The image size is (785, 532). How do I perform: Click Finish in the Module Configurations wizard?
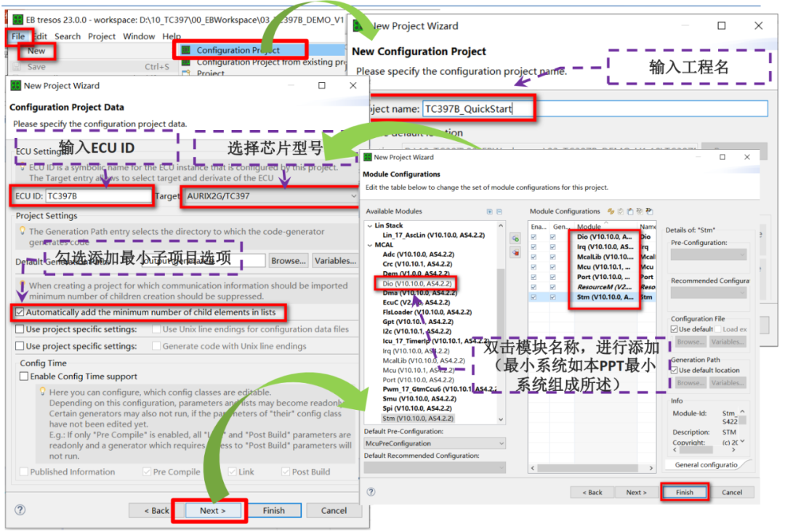(x=685, y=493)
